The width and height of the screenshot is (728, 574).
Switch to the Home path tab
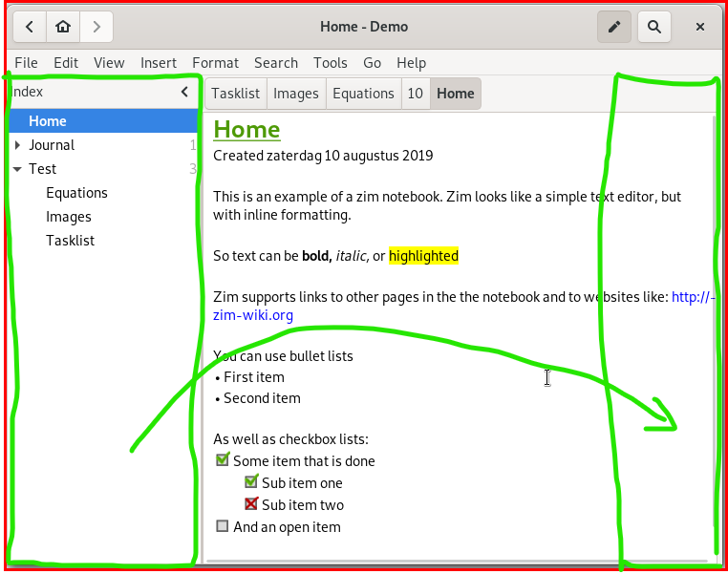click(x=456, y=94)
